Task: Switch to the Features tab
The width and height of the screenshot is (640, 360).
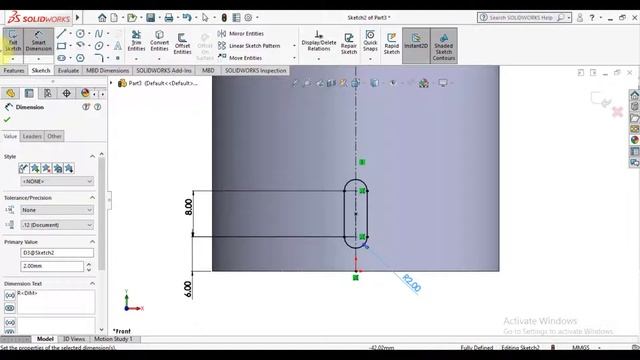Action: click(x=14, y=71)
